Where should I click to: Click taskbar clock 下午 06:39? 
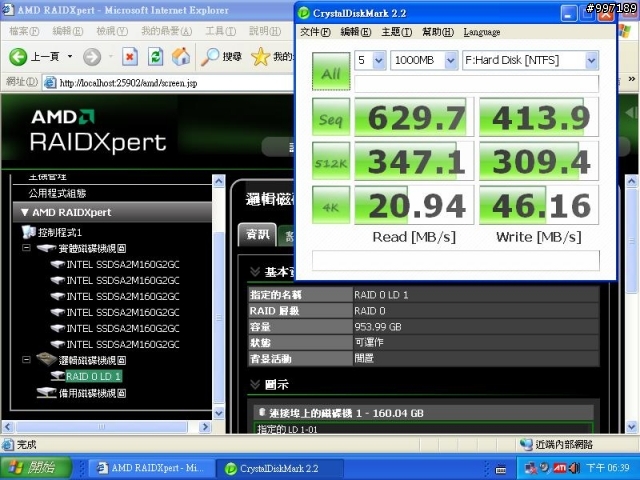pos(608,468)
